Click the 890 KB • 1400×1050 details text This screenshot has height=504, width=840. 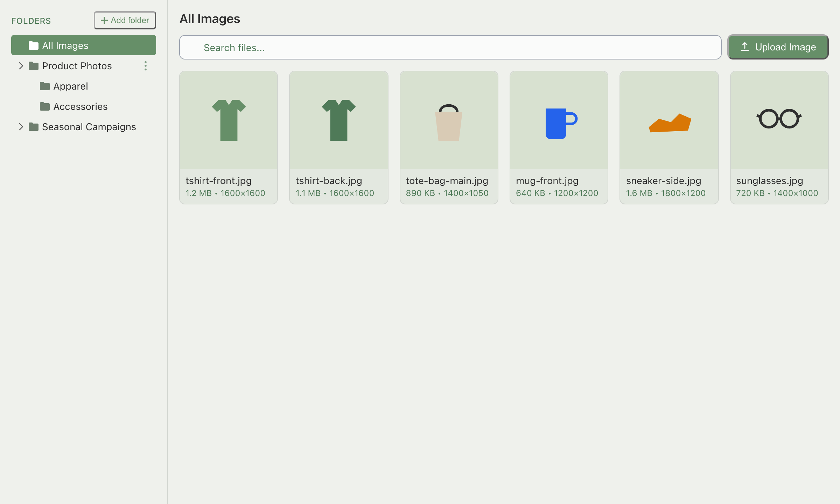pyautogui.click(x=447, y=193)
